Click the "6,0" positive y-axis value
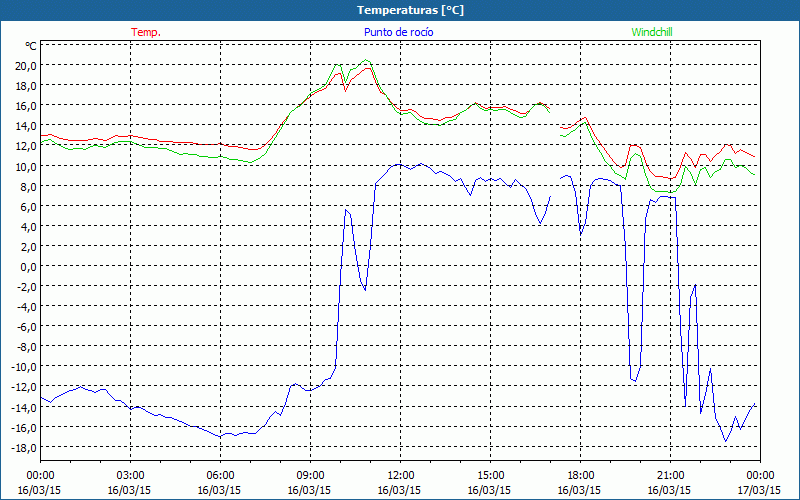 pyautogui.click(x=29, y=206)
